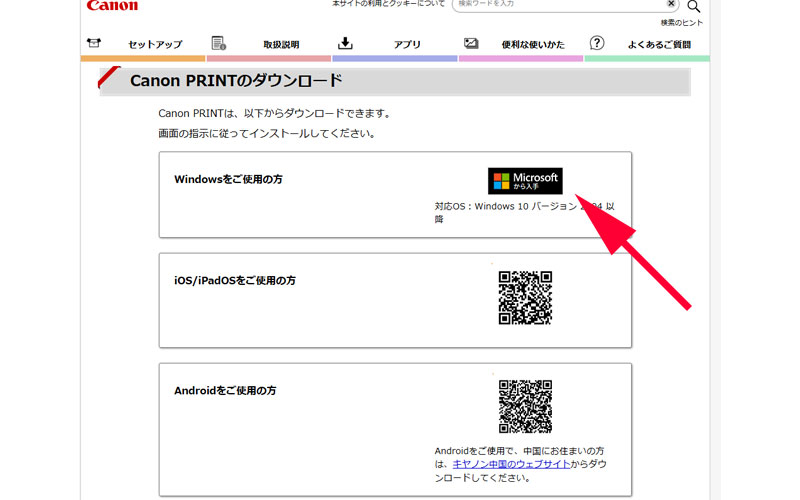The width and height of the screenshot is (800, 500).
Task: Click the Android QR code image
Action: pos(525,406)
